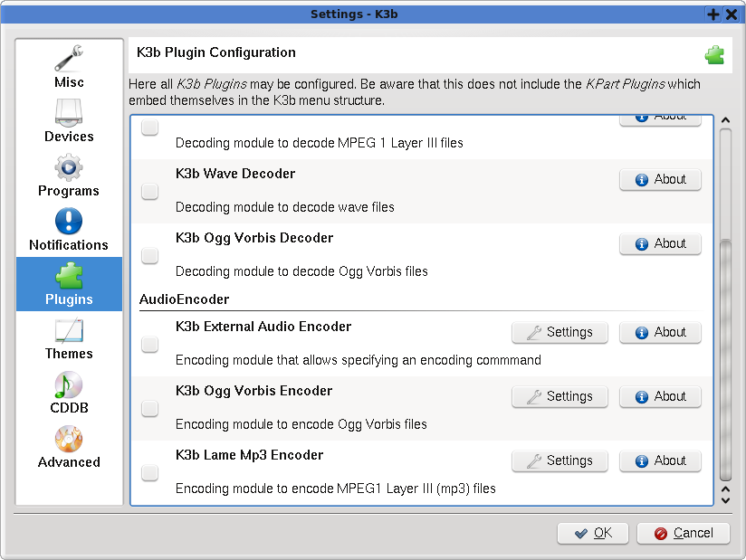This screenshot has height=560, width=746.
Task: Close the Settings - K3b window
Action: [732, 14]
